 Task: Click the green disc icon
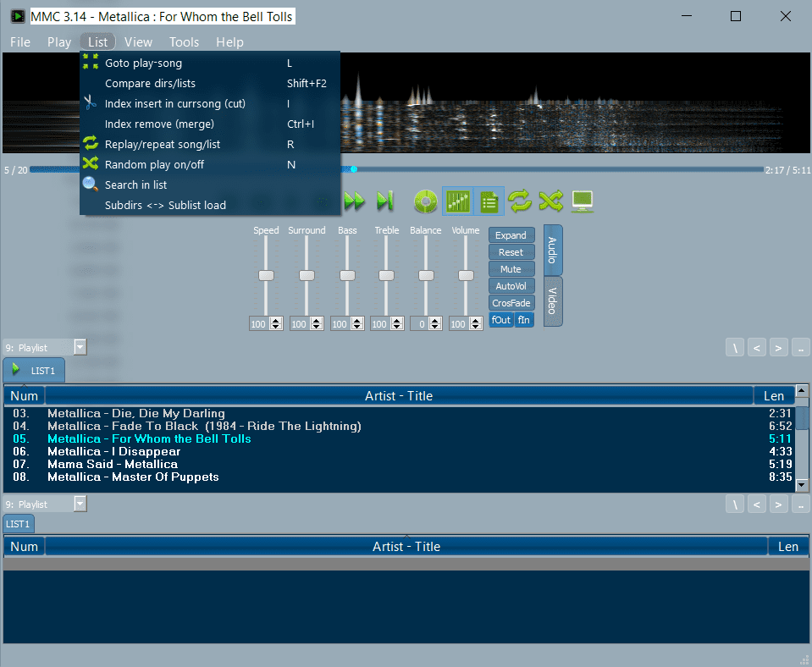[426, 201]
